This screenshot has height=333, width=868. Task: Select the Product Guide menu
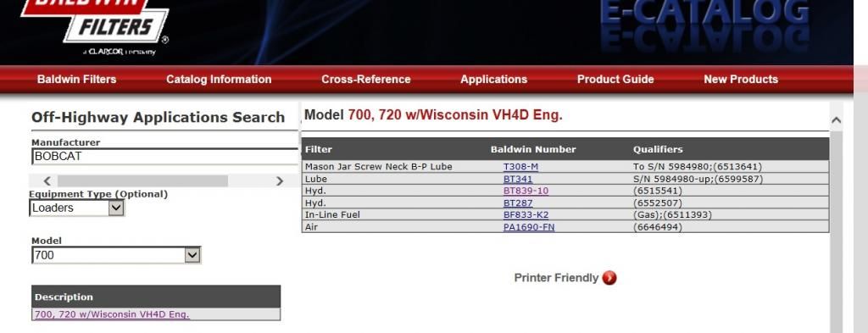pyautogui.click(x=615, y=79)
